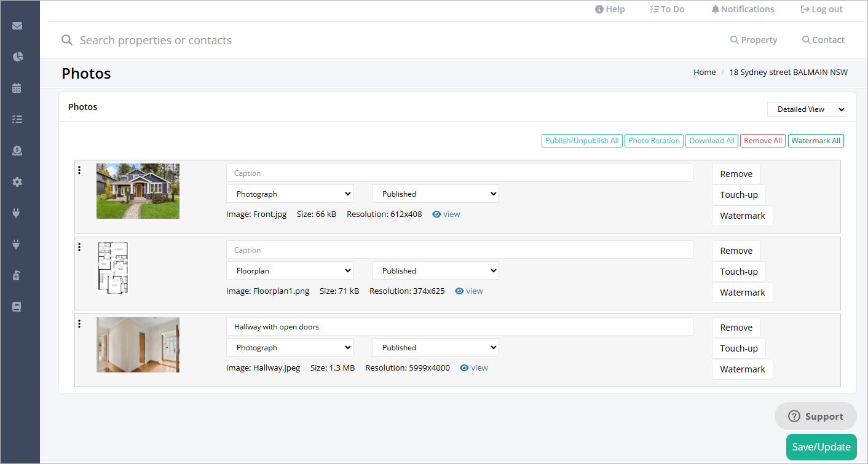This screenshot has height=464, width=868.
Task: Click the Photo Rotation button
Action: click(653, 141)
